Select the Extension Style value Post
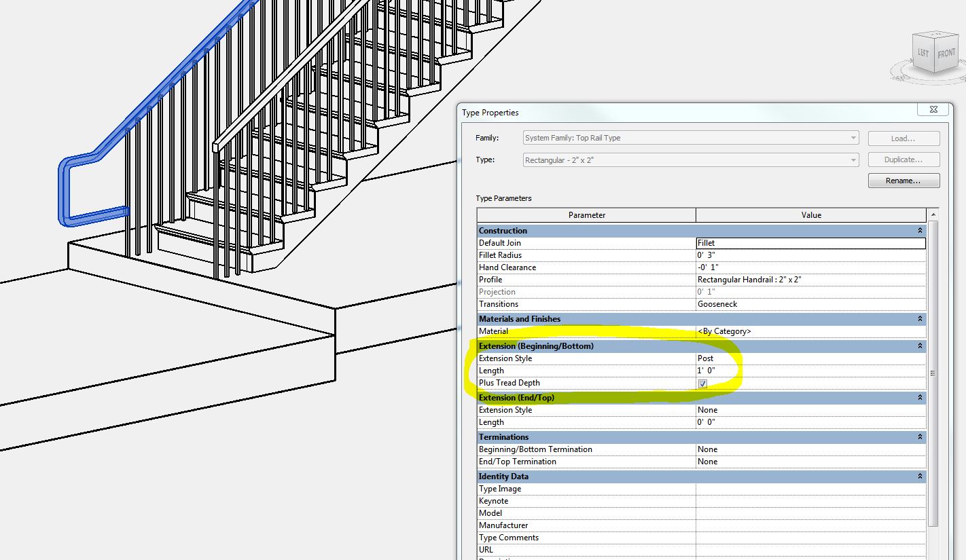The width and height of the screenshot is (966, 560). coord(810,358)
